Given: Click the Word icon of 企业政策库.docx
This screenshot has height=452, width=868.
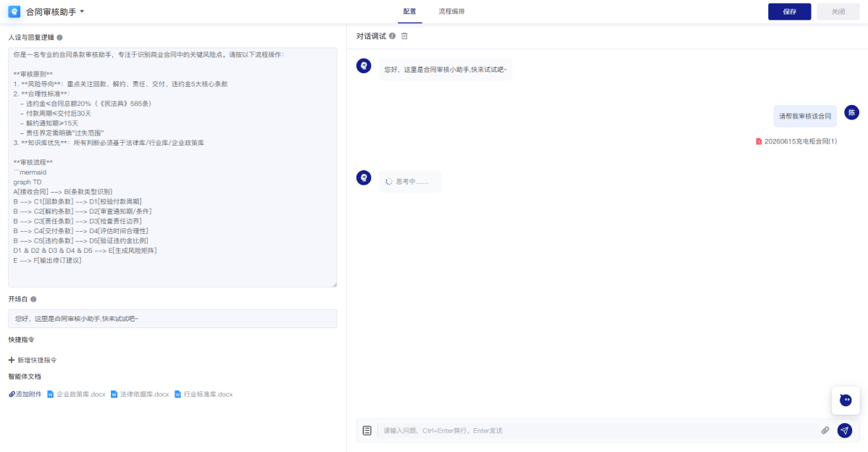Looking at the screenshot, I should 51,395.
